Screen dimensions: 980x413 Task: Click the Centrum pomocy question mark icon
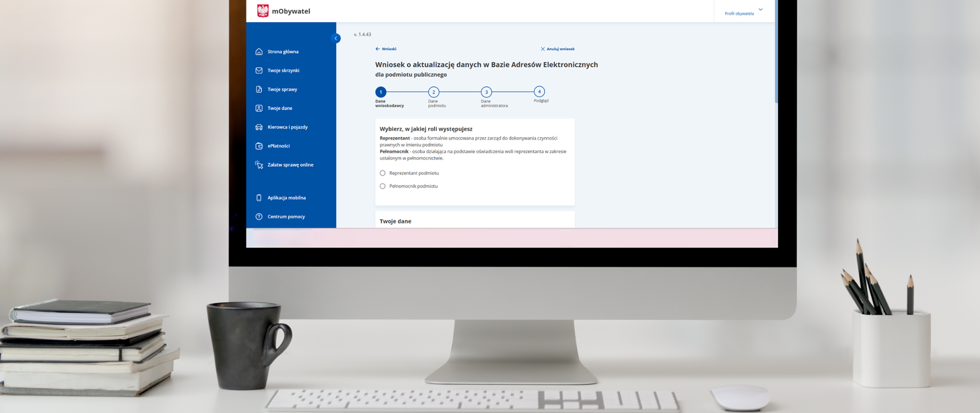[259, 217]
